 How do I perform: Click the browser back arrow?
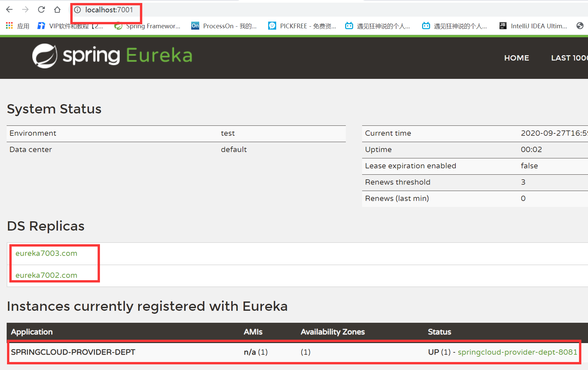(9, 9)
